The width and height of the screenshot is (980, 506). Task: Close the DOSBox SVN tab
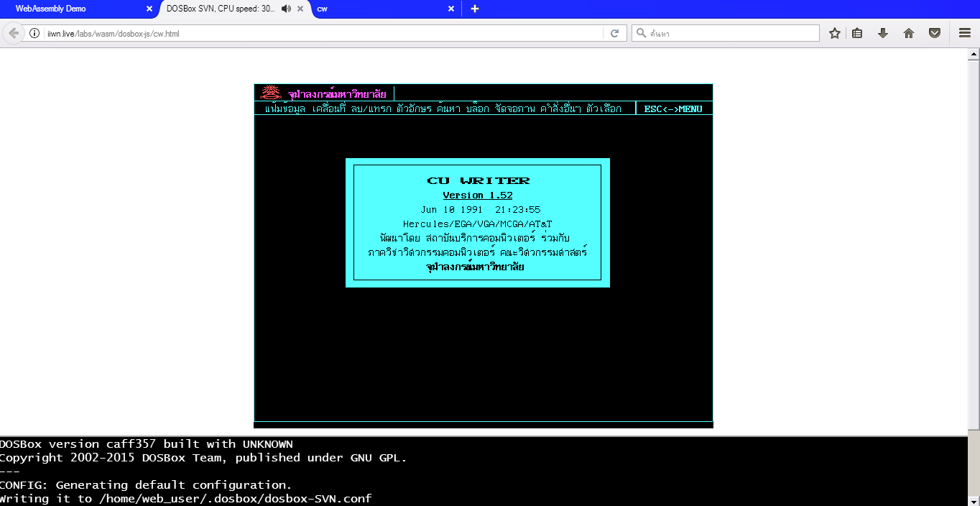pos(300,9)
